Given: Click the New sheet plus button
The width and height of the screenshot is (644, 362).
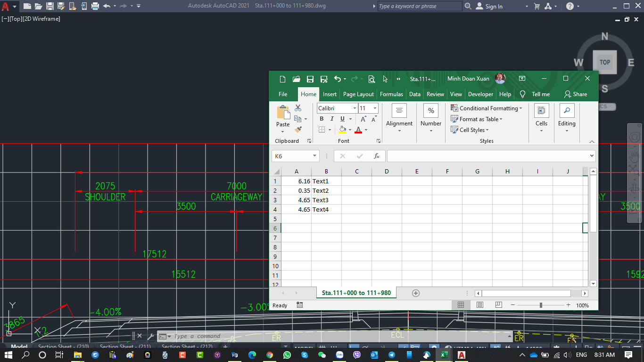Looking at the screenshot, I should [415, 293].
